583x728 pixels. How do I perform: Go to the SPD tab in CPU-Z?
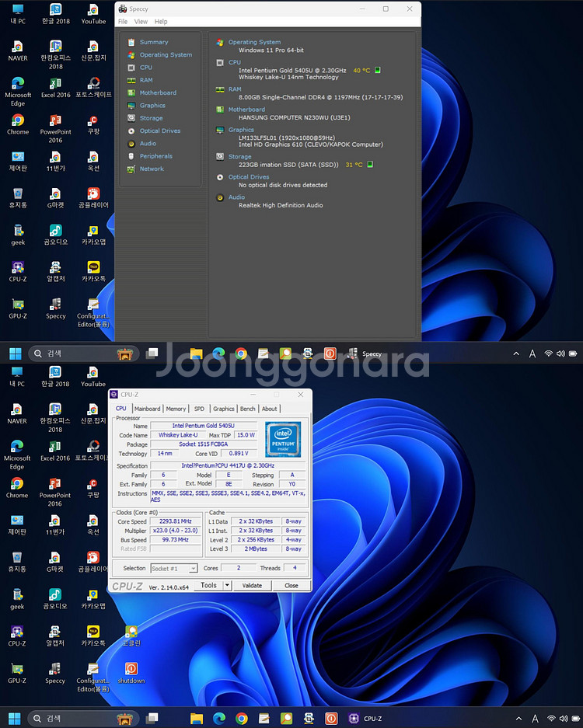199,409
